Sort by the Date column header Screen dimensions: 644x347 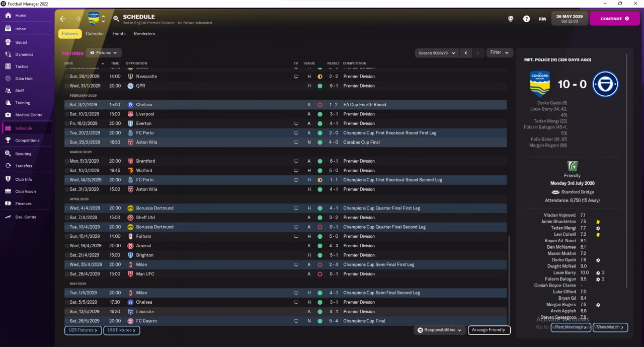coord(69,63)
